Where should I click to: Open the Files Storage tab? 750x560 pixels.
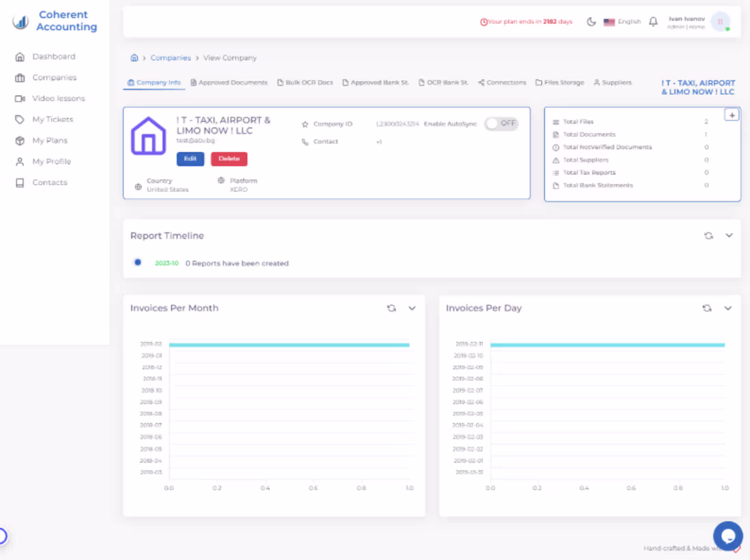click(560, 82)
